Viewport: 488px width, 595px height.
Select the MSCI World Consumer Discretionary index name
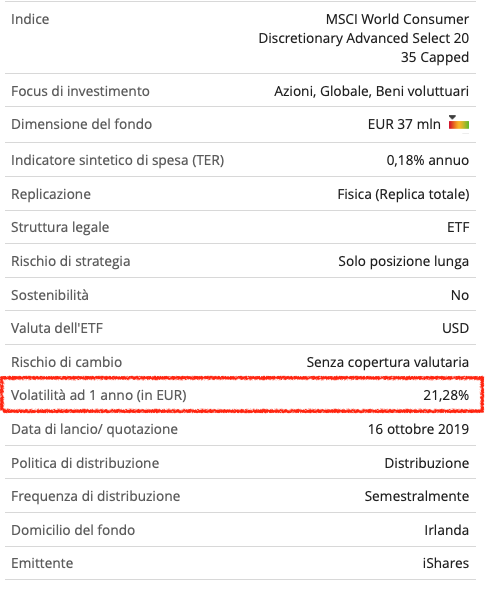tap(364, 38)
